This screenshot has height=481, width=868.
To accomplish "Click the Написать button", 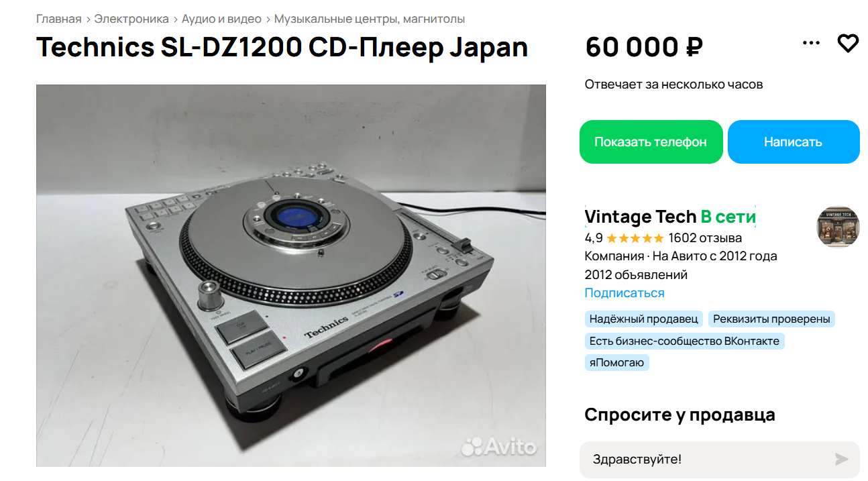I will click(794, 142).
